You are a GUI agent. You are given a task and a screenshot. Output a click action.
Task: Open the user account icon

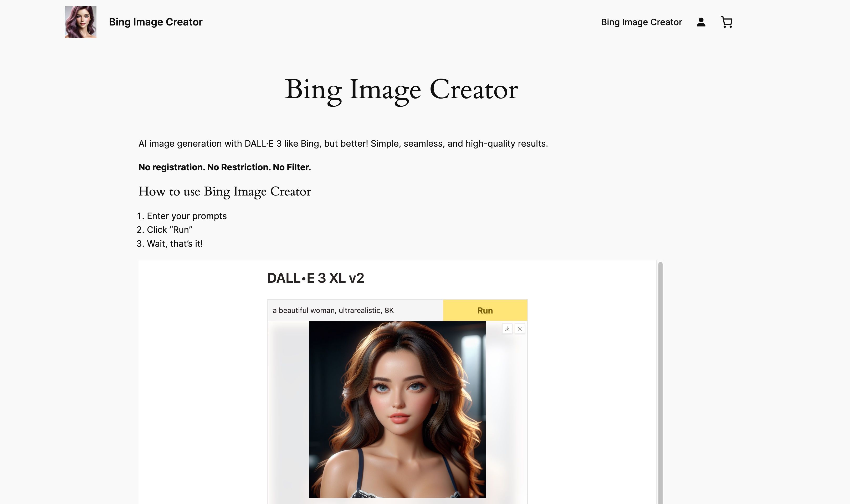point(701,22)
